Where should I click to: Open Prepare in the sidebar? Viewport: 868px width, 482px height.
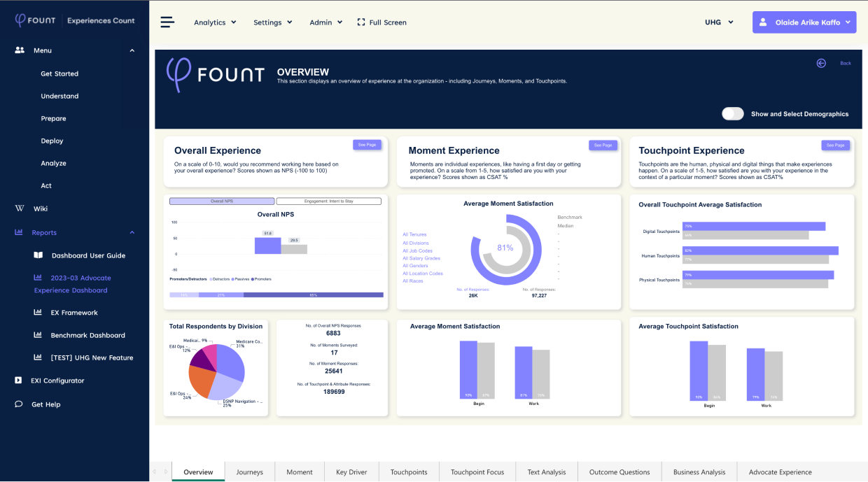pos(53,118)
